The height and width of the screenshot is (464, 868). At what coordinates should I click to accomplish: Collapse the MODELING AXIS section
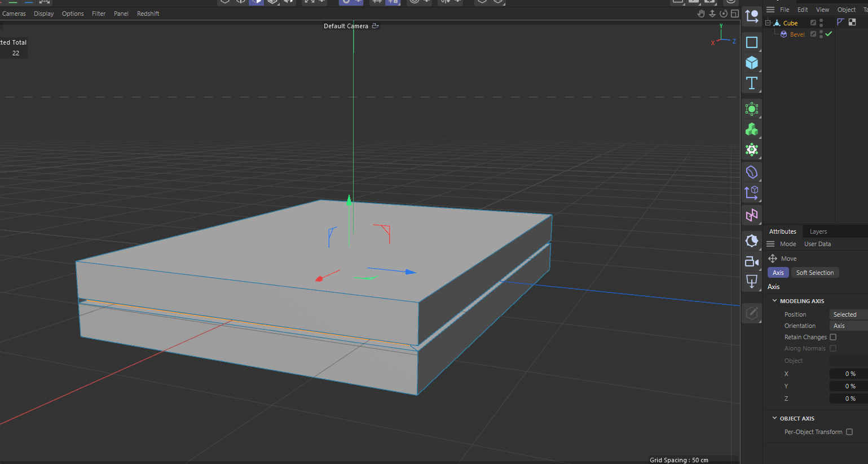tap(774, 301)
